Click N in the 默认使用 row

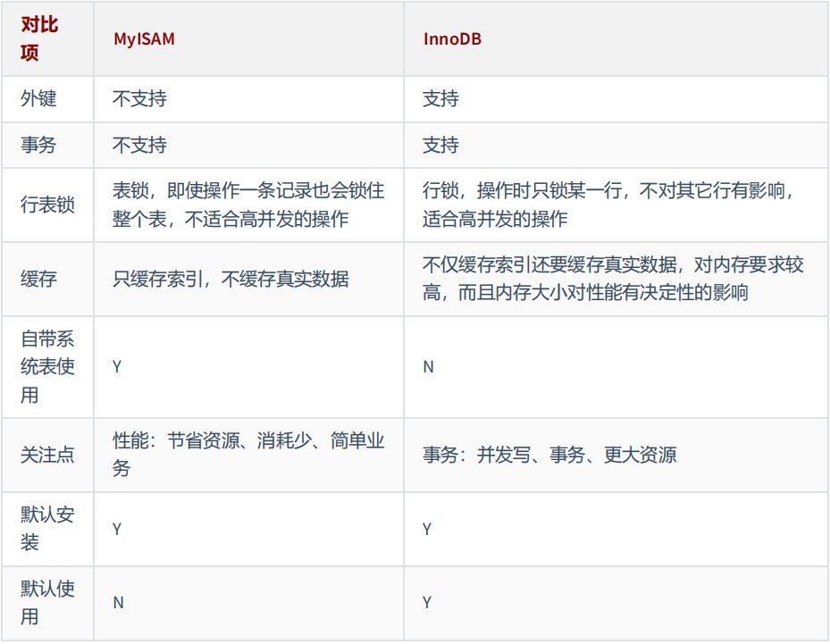[x=118, y=603]
